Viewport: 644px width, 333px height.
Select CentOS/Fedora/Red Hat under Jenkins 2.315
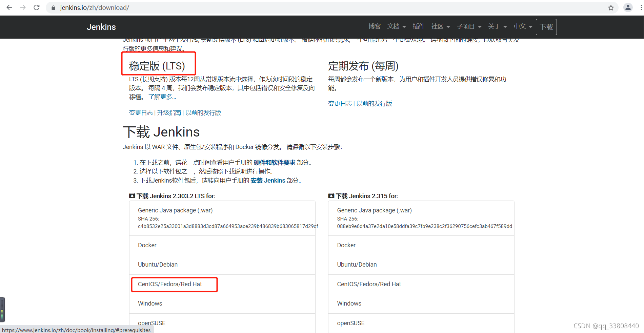[421, 284]
